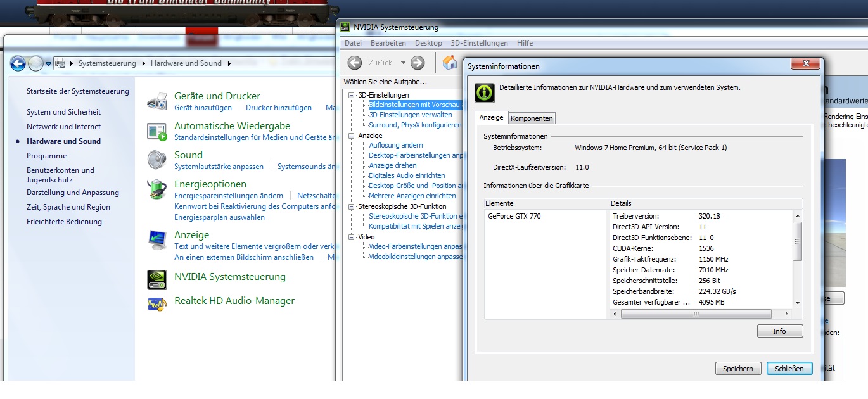Select 3D-Einstellungen verwalten tree item
The image size is (868, 399).
click(x=411, y=115)
